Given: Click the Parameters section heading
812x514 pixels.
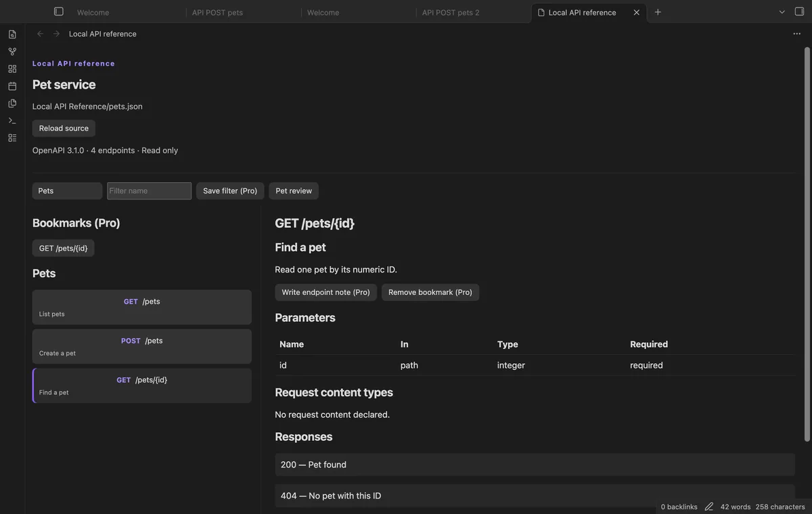Looking at the screenshot, I should point(305,317).
